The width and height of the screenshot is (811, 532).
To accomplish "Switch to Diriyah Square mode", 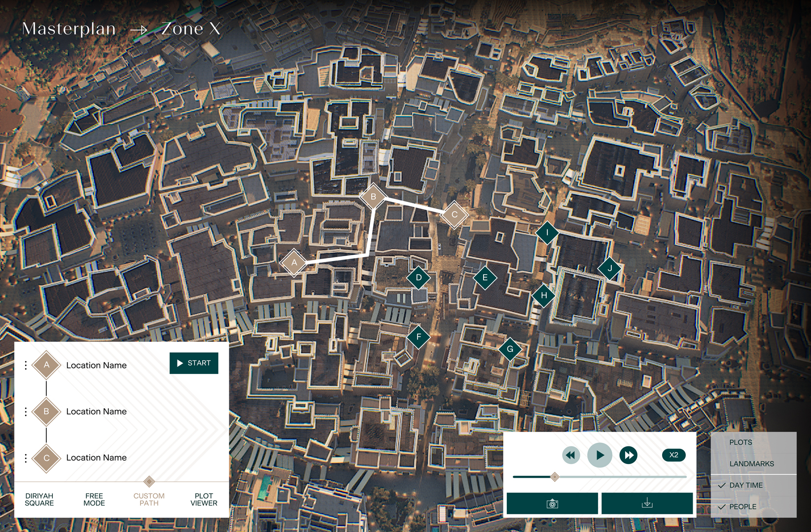I will [x=39, y=499].
